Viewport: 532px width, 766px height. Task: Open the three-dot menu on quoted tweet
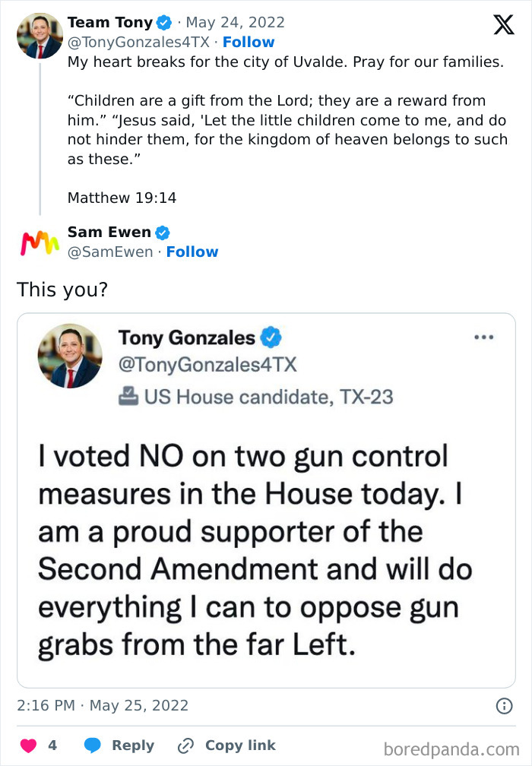pos(483,337)
